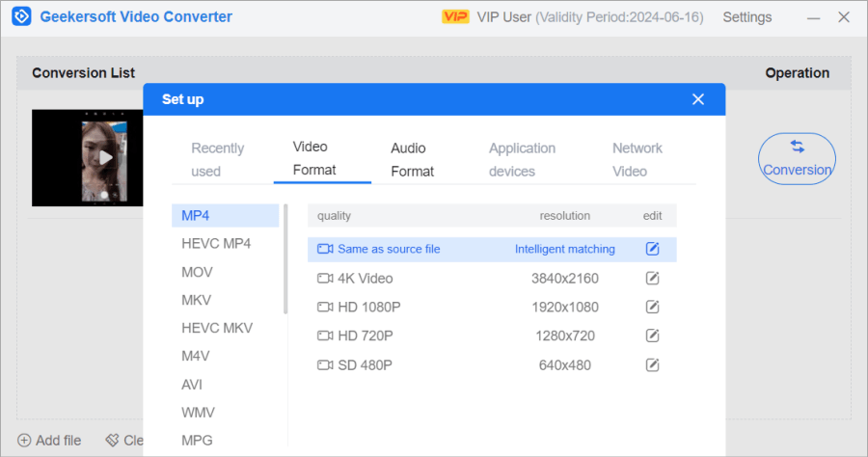Open the Settings menu
Image resolution: width=868 pixels, height=457 pixels.
[x=746, y=17]
